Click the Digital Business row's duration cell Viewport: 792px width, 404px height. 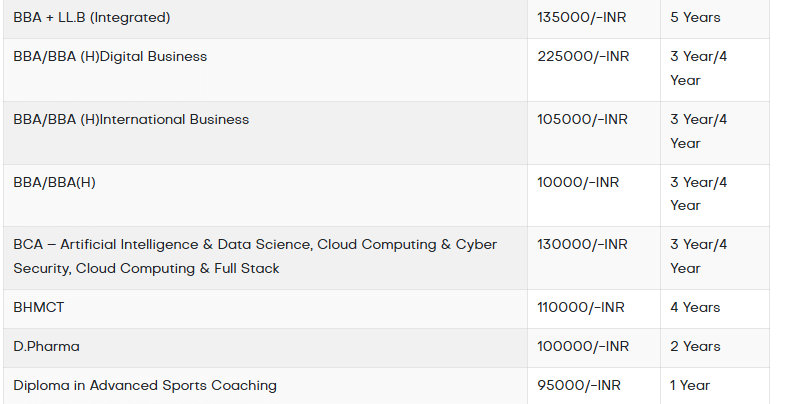[x=699, y=68]
